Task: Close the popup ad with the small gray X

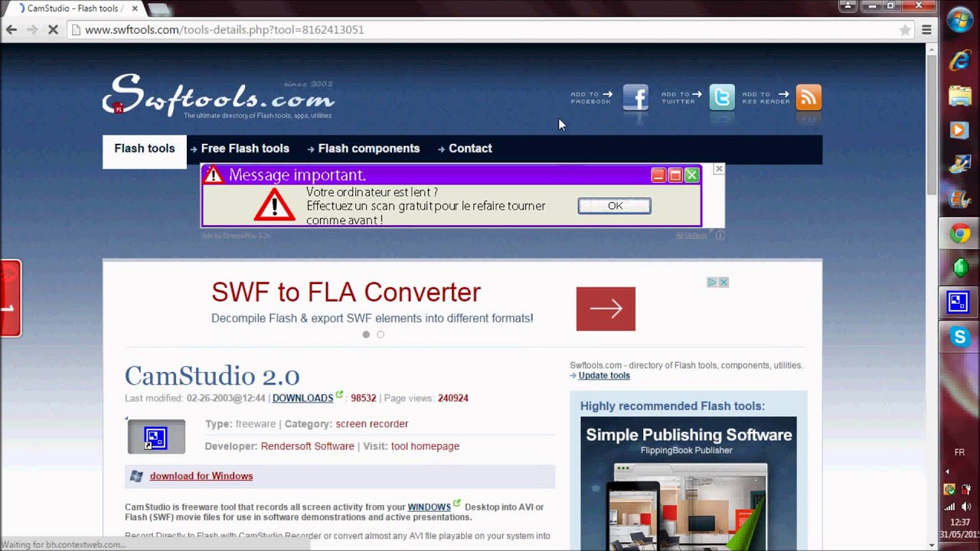Action: click(718, 168)
